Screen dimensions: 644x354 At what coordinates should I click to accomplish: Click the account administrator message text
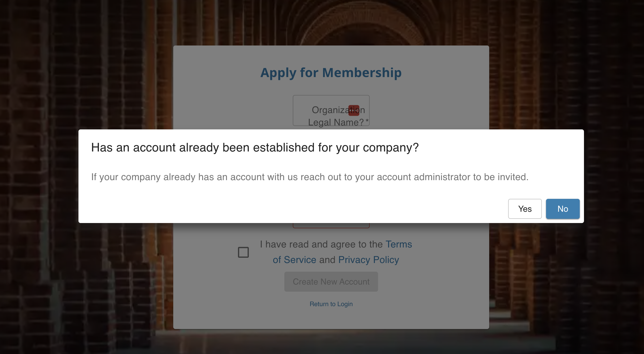[310, 177]
